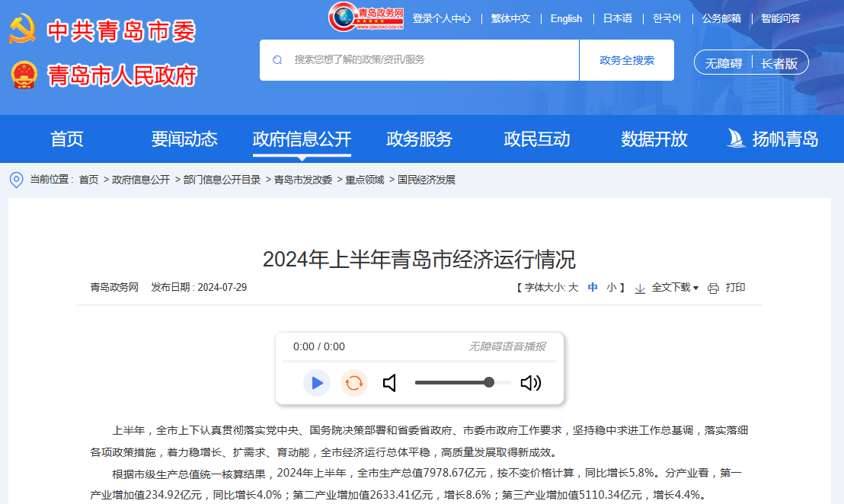Switch the site language to English
The height and width of the screenshot is (504, 844).
(566, 18)
